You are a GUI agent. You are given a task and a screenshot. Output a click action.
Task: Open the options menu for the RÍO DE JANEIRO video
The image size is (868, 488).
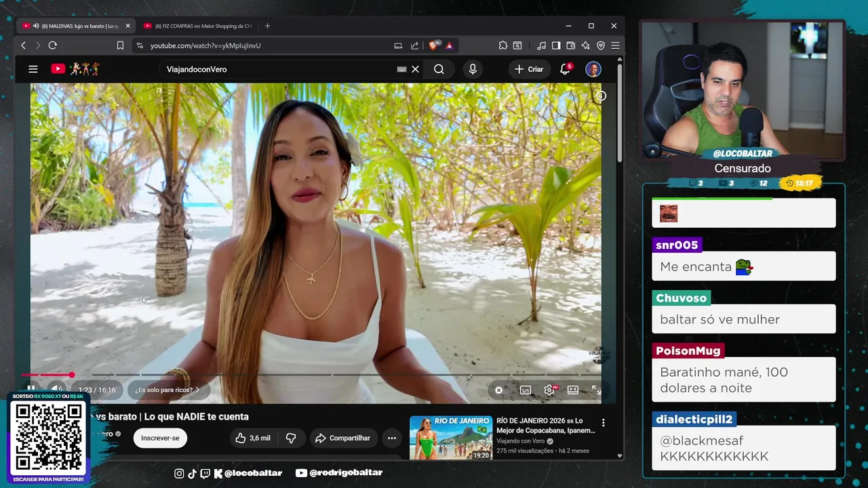603,423
